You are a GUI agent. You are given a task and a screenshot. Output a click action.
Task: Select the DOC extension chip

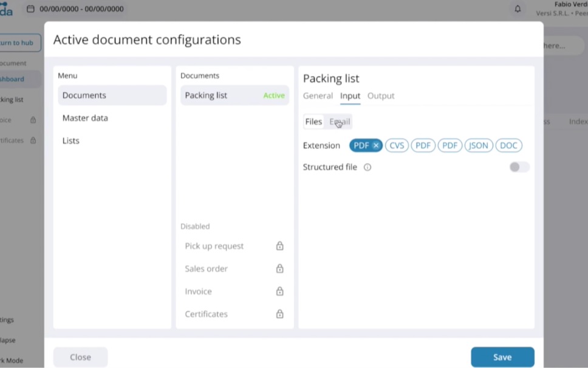coord(508,146)
